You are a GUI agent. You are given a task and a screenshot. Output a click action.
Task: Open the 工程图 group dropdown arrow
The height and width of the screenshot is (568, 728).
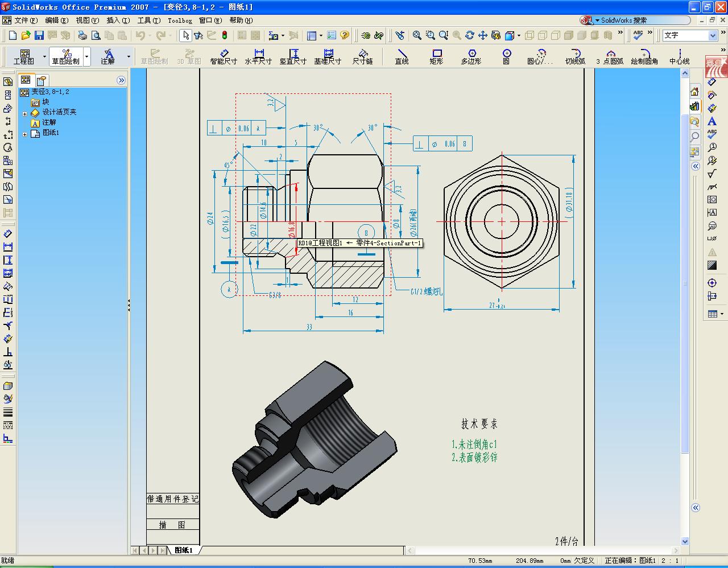(x=44, y=56)
